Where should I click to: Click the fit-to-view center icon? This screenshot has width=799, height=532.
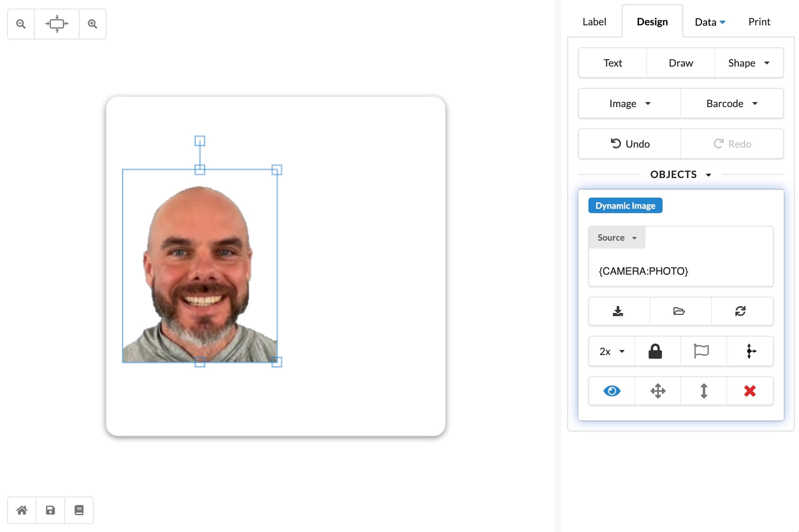click(x=57, y=24)
